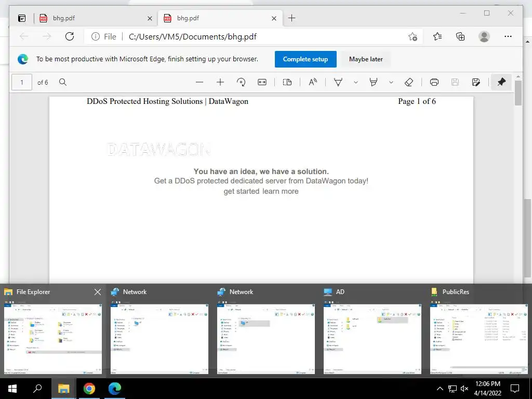Open File Explorer window thumbnail
532x399 pixels.
(x=53, y=339)
